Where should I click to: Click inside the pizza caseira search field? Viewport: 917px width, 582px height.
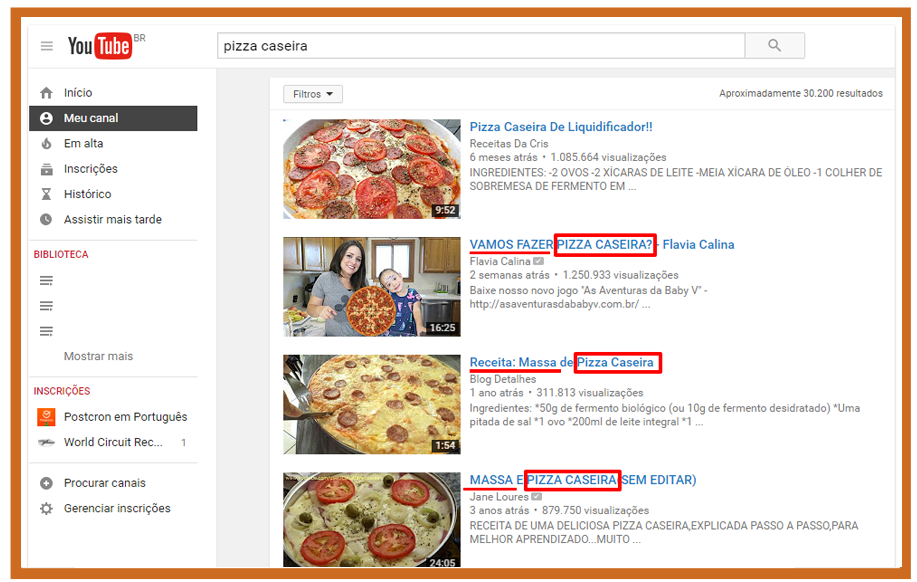click(x=480, y=46)
